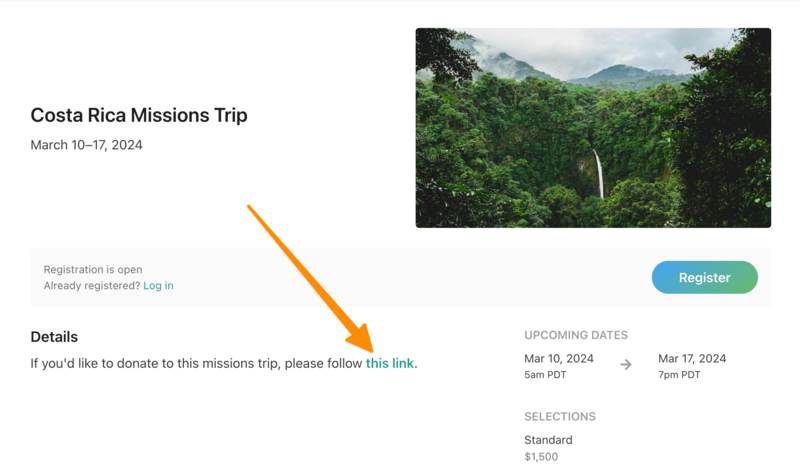
Task: Click the Costa Rica Missions Trip title
Action: [x=139, y=115]
